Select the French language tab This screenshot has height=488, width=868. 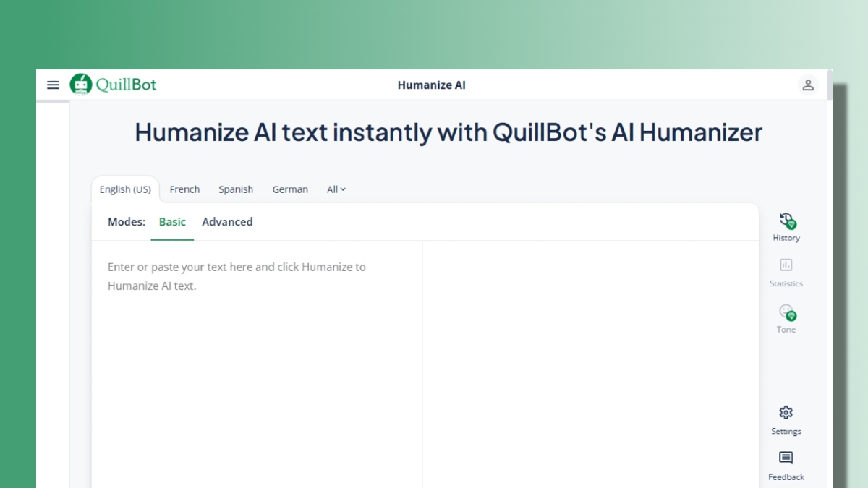pyautogui.click(x=184, y=189)
